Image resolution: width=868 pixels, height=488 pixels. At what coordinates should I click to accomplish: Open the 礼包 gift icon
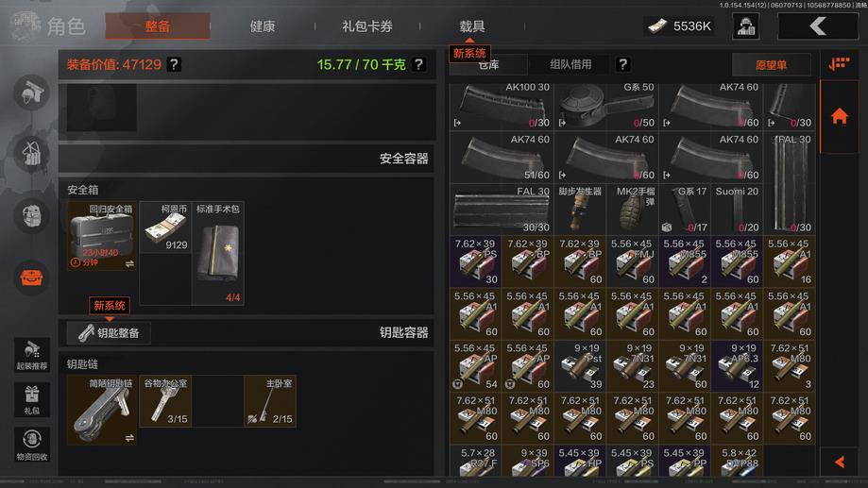click(x=31, y=399)
